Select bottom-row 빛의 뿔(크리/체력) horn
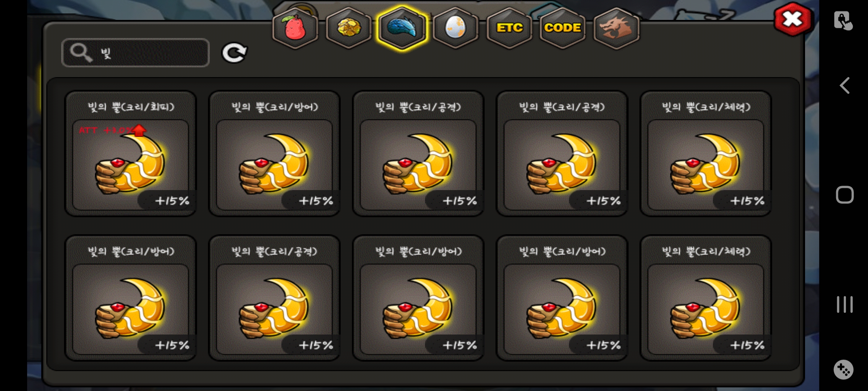The image size is (868, 391). [706, 298]
